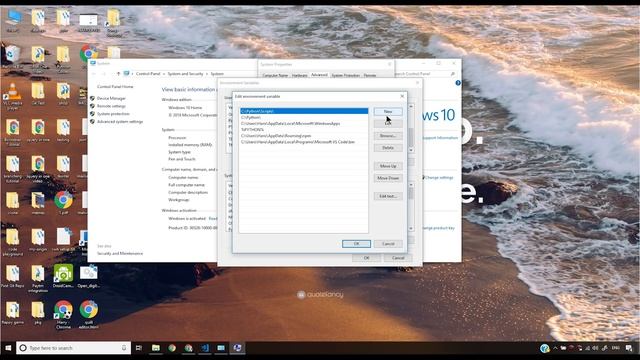
Task: Click the Delete button in dialog
Action: point(388,148)
